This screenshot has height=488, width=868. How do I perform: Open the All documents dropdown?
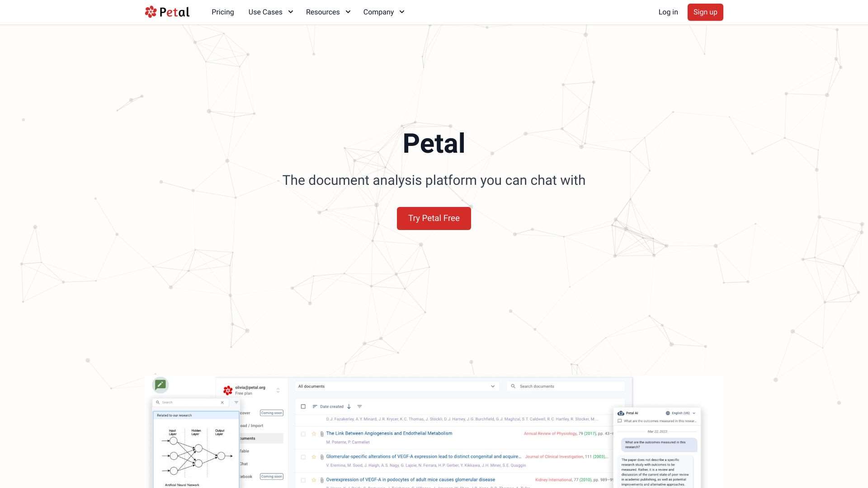pos(492,386)
